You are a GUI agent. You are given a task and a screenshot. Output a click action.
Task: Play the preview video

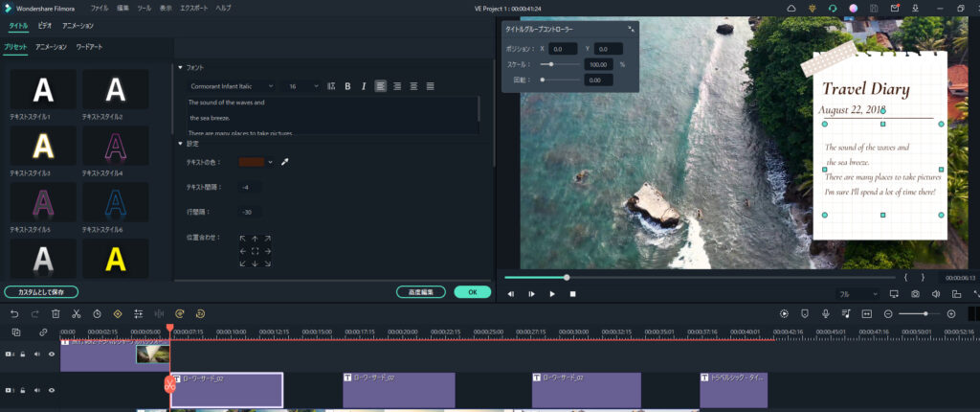[x=552, y=293]
